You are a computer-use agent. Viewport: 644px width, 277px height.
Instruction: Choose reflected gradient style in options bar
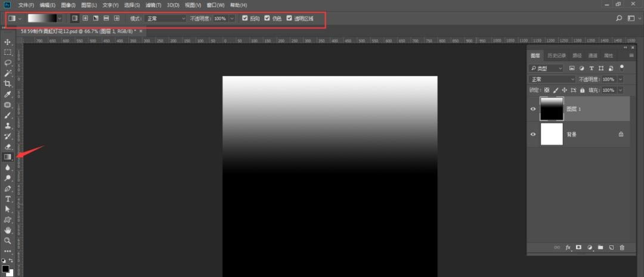pyautogui.click(x=106, y=18)
